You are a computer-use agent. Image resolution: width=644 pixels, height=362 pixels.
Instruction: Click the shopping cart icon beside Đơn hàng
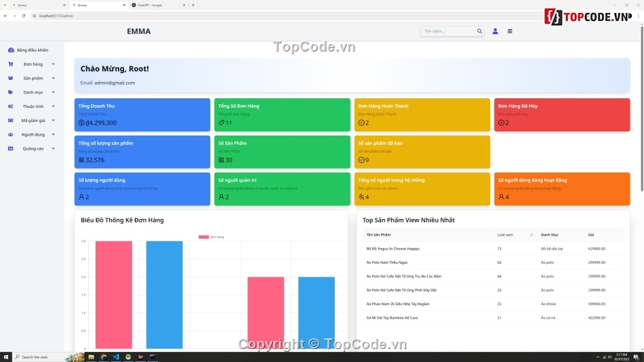pyautogui.click(x=11, y=64)
